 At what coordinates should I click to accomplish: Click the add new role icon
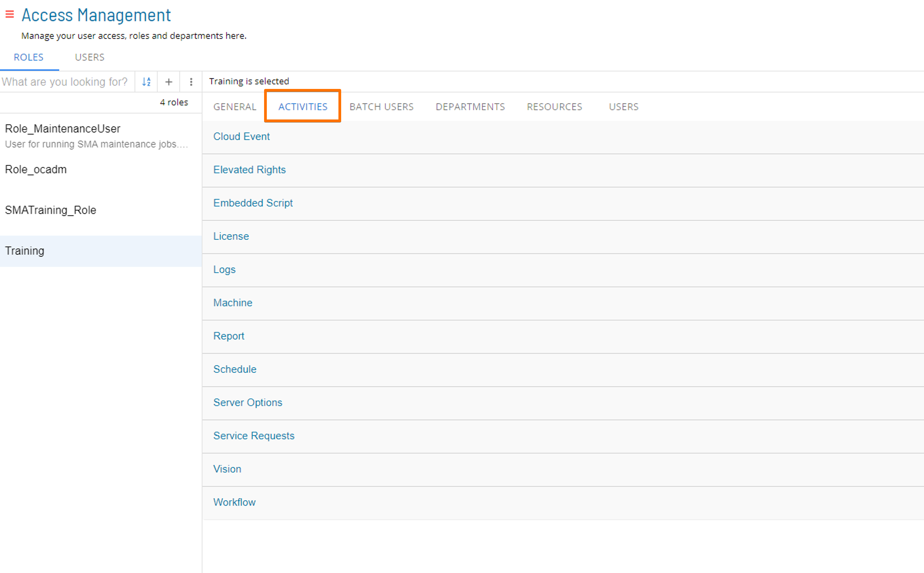point(169,82)
